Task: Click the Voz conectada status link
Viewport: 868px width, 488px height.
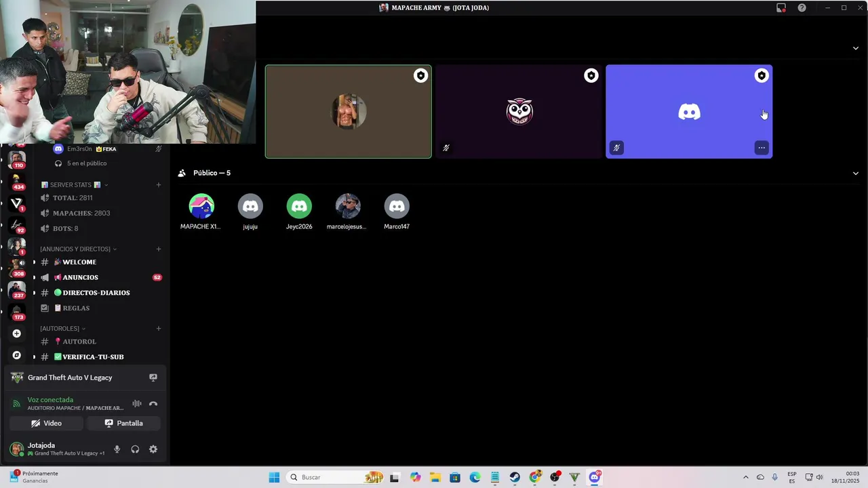Action: tap(50, 400)
